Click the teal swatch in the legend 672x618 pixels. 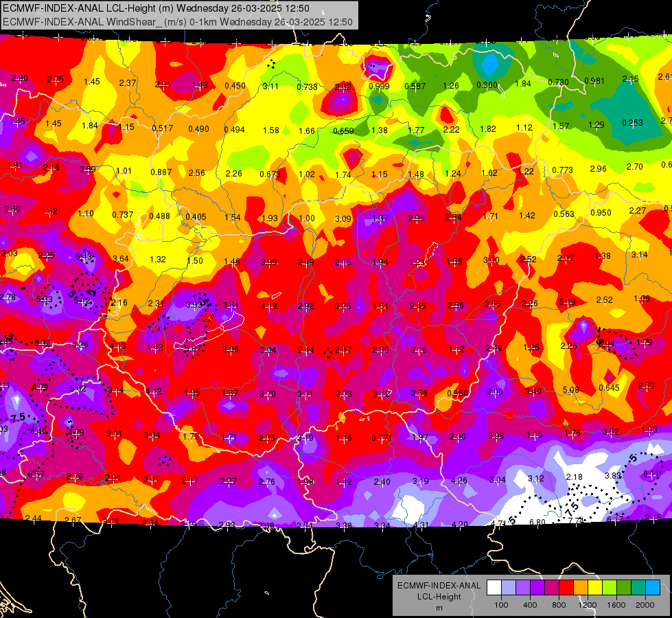(638, 587)
